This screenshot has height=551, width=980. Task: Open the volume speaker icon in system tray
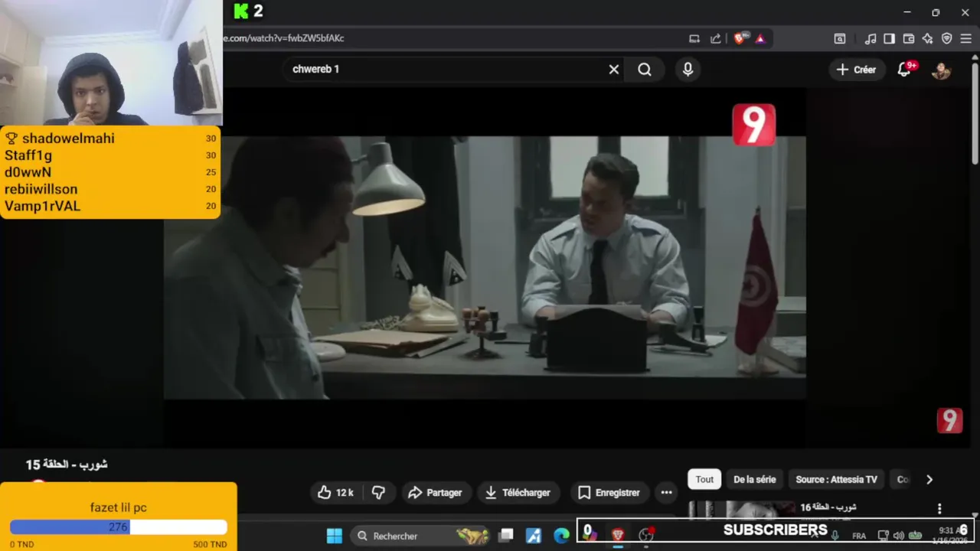[898, 536]
